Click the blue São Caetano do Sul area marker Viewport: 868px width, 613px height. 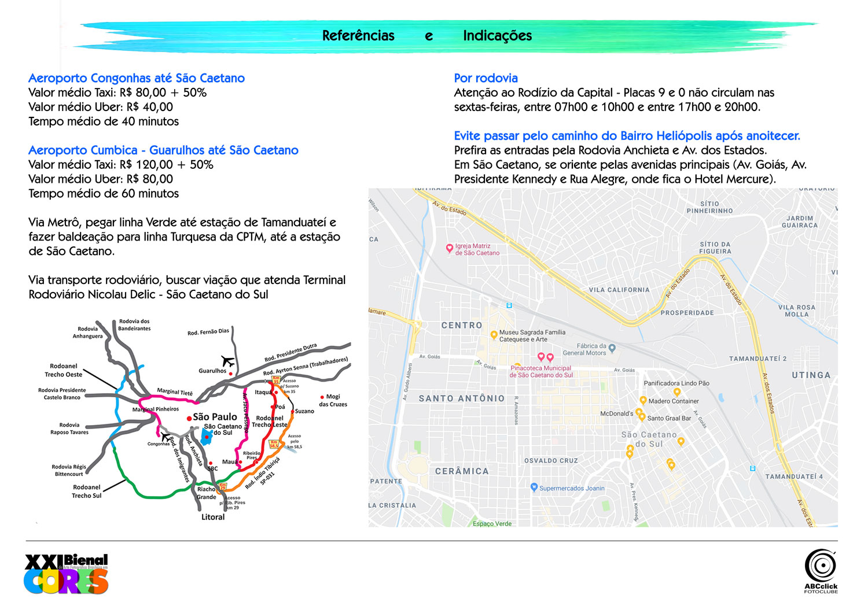tap(207, 437)
